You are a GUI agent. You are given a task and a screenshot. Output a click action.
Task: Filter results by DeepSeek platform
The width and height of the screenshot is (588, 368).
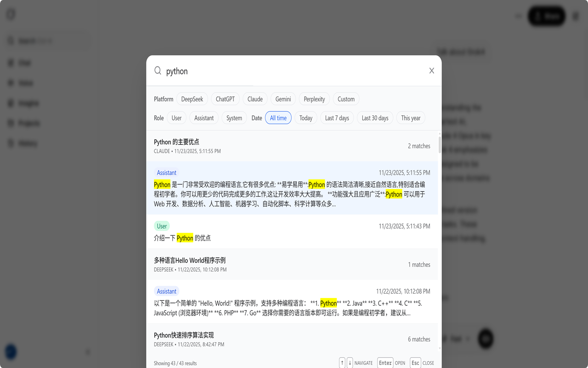(192, 99)
